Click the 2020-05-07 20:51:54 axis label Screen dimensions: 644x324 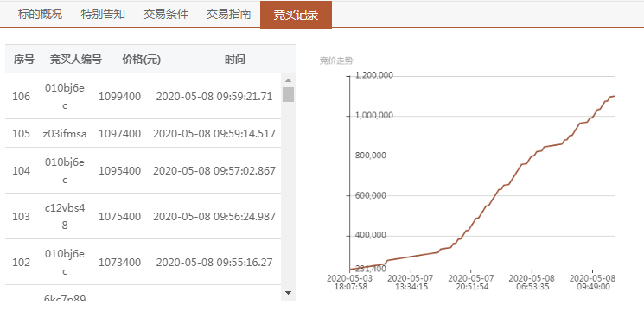[x=471, y=283]
